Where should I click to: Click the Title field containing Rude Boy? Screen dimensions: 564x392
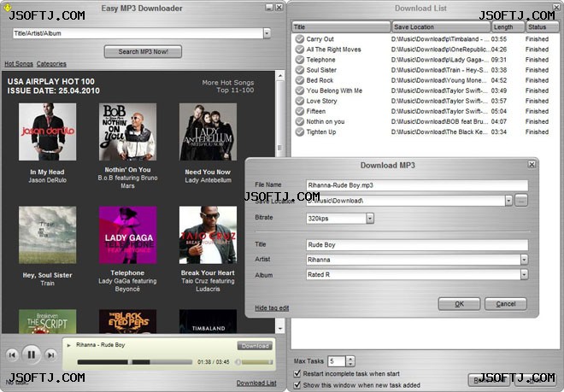pos(417,245)
